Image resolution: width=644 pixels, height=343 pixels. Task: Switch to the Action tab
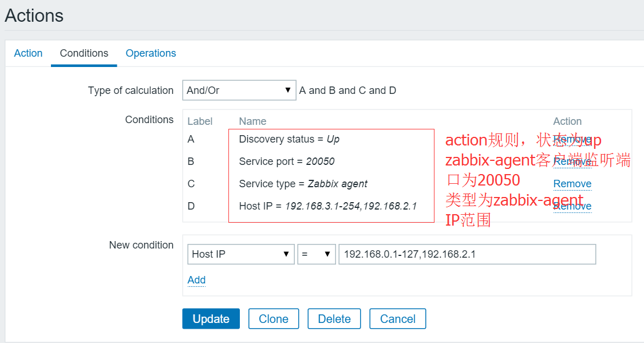(x=28, y=53)
